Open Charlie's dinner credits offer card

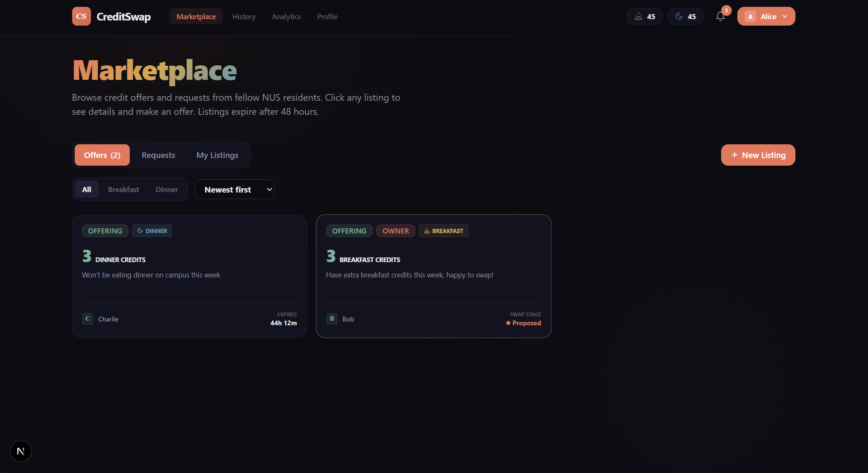(189, 282)
